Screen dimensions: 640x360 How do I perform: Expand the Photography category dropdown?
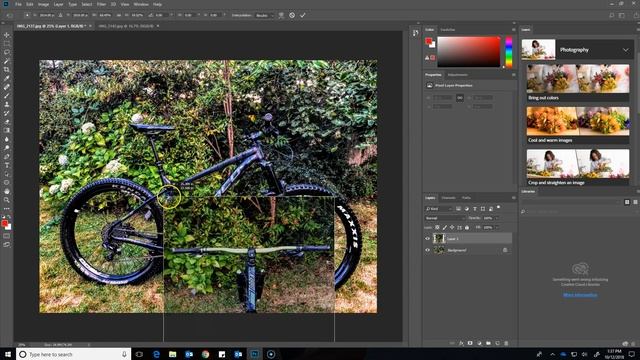click(x=626, y=50)
